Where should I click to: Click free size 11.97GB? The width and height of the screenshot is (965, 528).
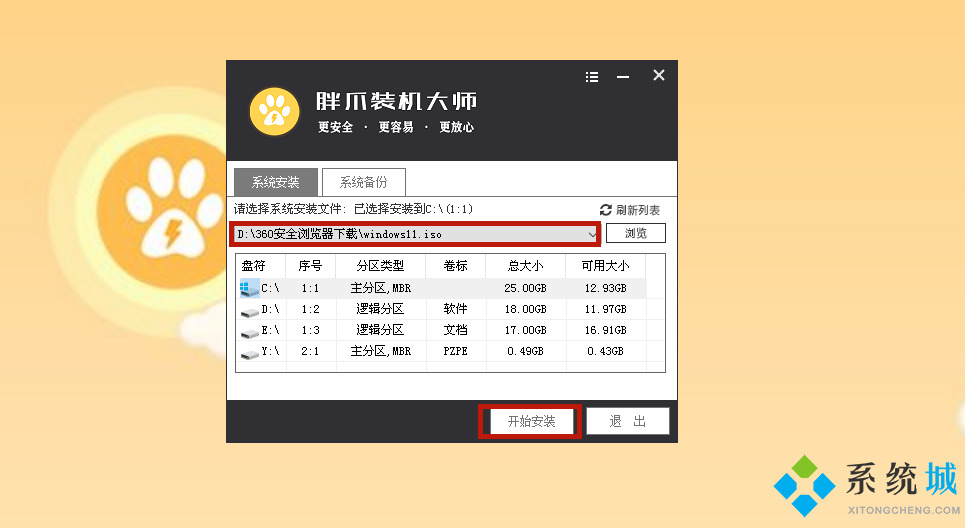606,309
